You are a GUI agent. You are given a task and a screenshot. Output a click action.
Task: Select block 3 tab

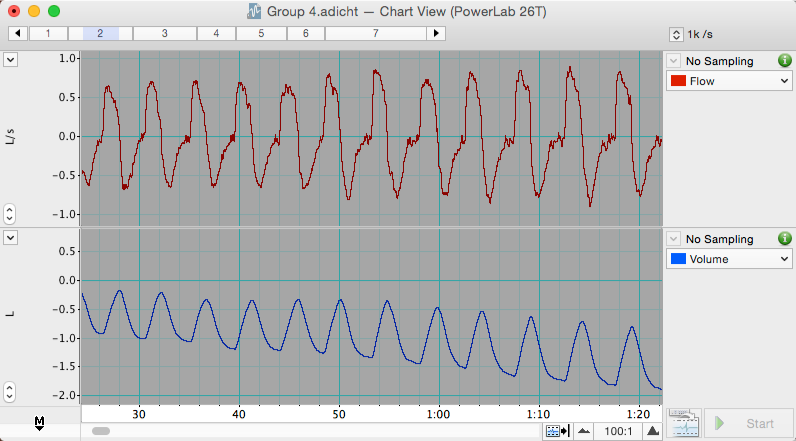164,33
